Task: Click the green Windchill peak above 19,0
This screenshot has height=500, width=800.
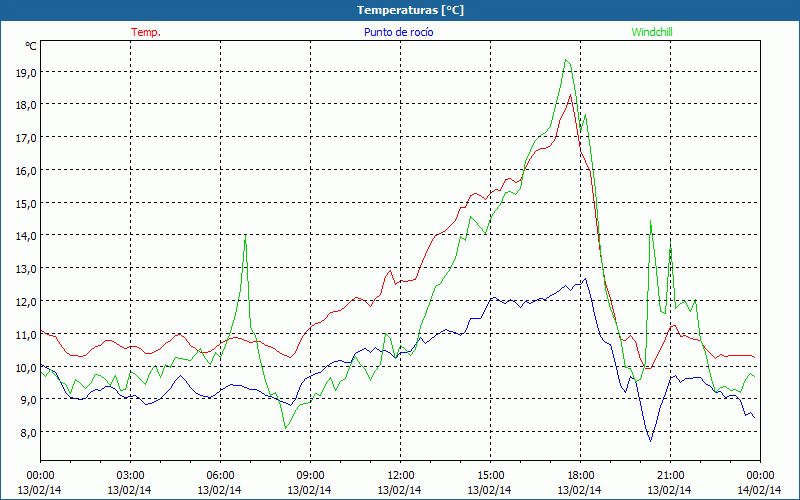Action: click(x=565, y=60)
